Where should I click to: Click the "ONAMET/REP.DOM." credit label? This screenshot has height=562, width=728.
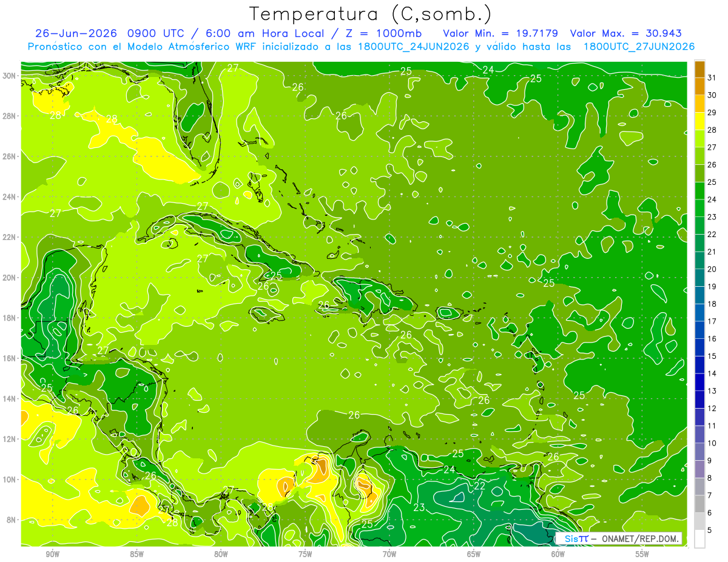(641, 538)
